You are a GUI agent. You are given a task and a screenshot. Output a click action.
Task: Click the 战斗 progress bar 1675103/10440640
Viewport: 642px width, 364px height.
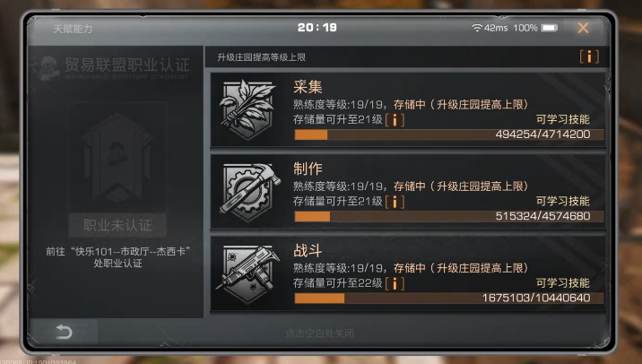pyautogui.click(x=448, y=298)
